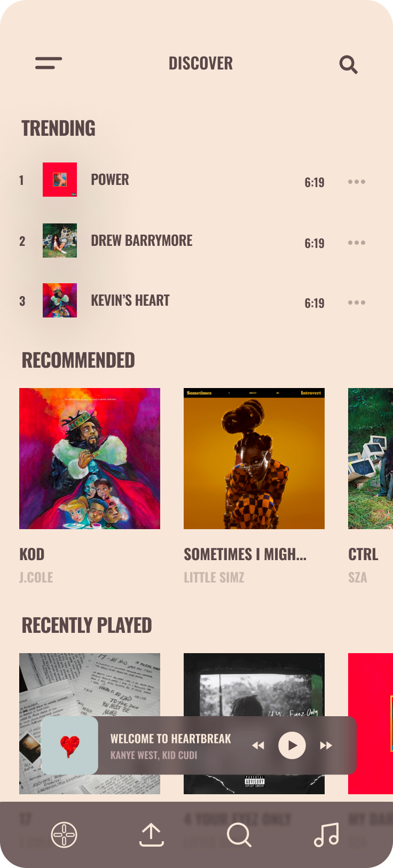Open the hamburger menu icon
Viewport: 393px width, 868px height.
tap(49, 63)
